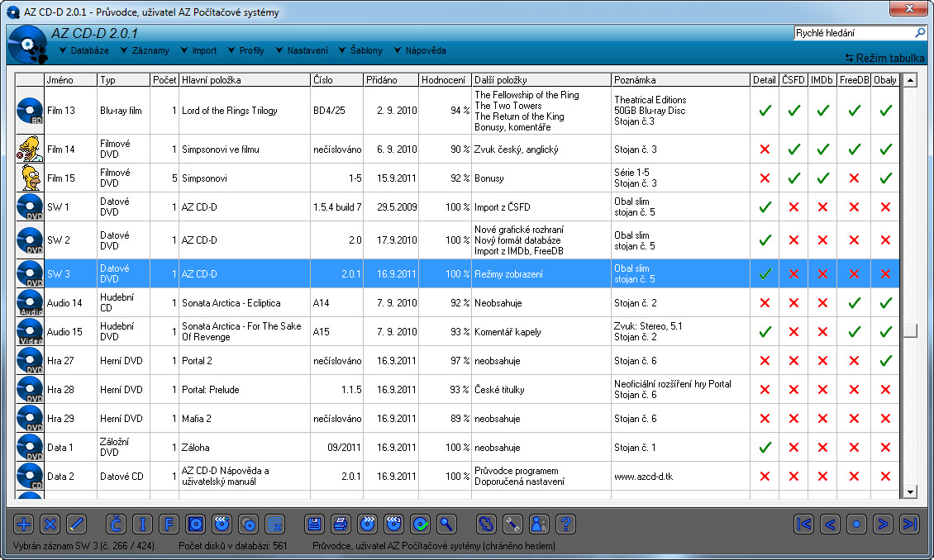
Task: Click the Č (ČSFD import) toolbar icon
Action: pyautogui.click(x=117, y=524)
